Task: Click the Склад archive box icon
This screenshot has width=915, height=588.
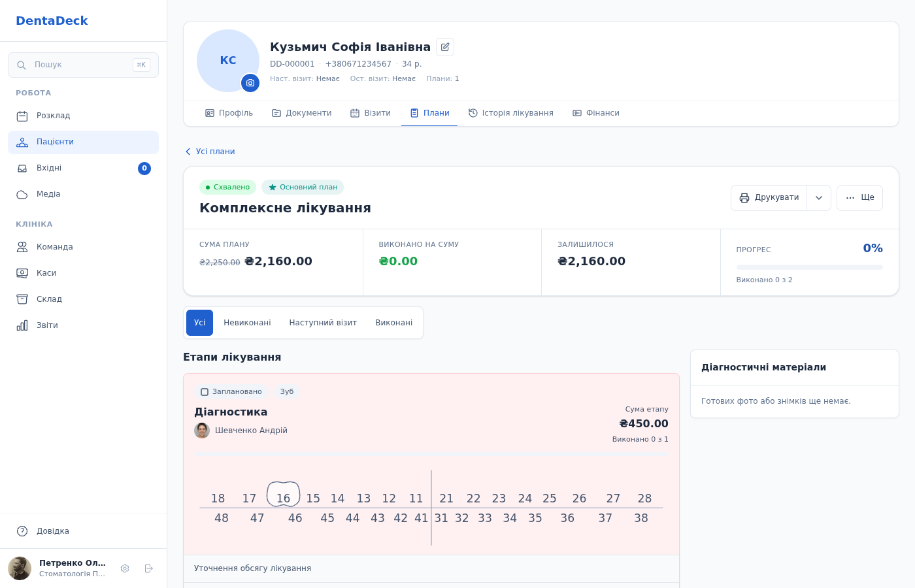Action: pos(22,299)
